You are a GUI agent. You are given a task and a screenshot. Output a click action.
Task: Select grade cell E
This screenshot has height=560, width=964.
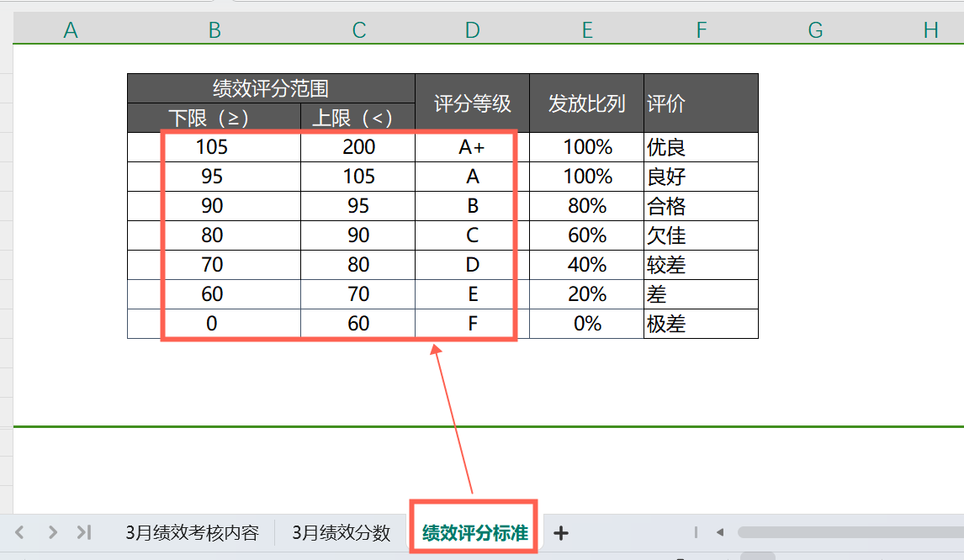pos(472,294)
